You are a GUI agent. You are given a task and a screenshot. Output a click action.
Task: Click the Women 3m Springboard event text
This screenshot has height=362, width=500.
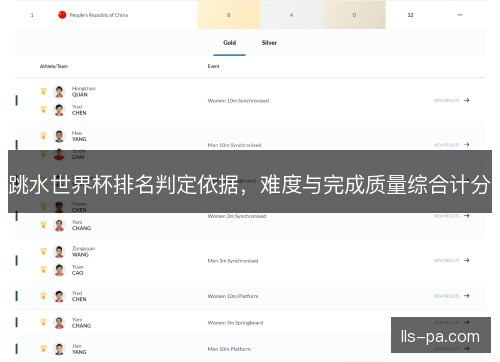click(235, 323)
